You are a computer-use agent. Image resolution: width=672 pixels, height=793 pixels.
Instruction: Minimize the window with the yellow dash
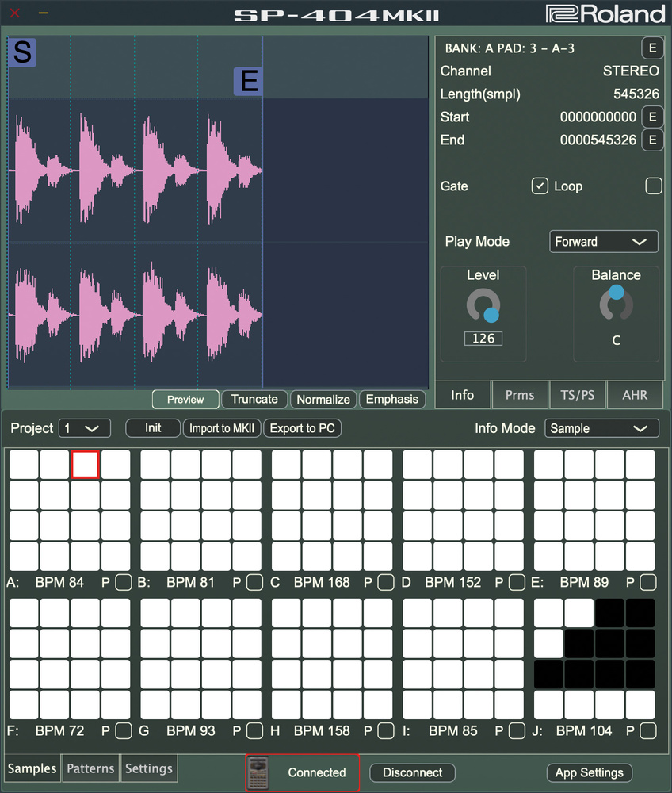point(44,13)
